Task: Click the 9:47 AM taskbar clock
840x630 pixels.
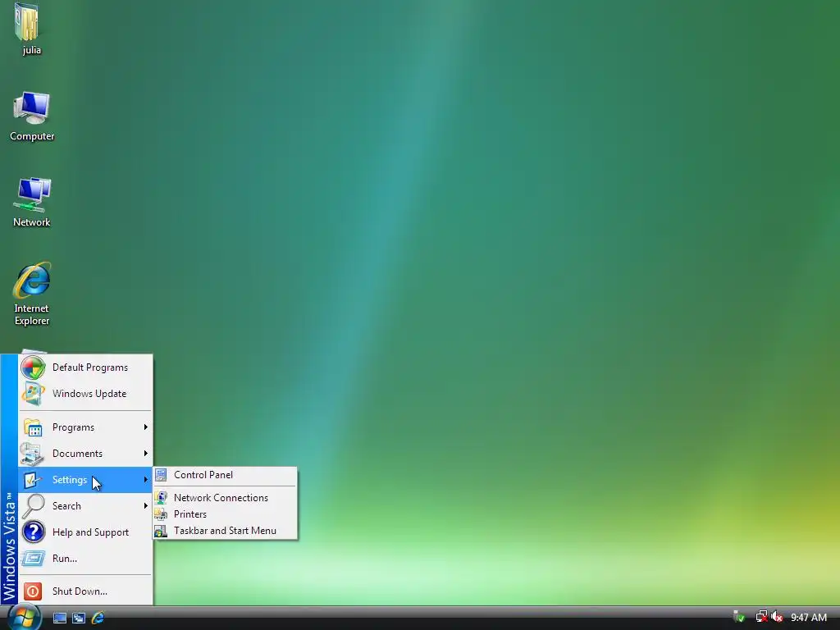Action: click(x=809, y=618)
